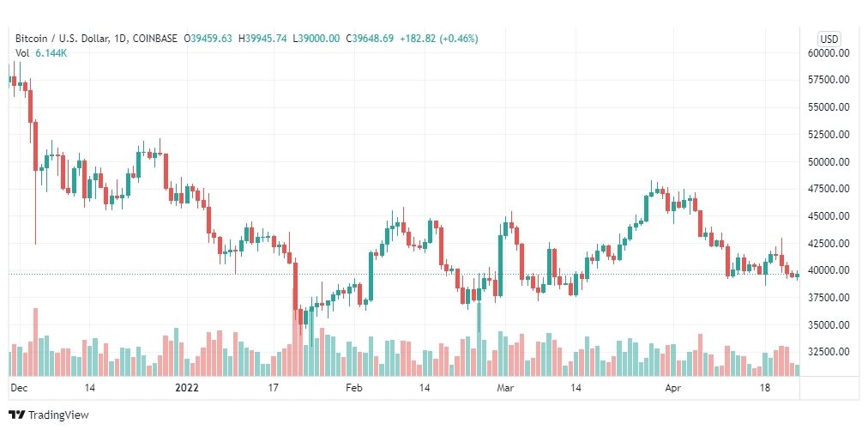Click the Bitcoin / U.S. Dollar symbol title
868x430 pixels.
pos(62,39)
